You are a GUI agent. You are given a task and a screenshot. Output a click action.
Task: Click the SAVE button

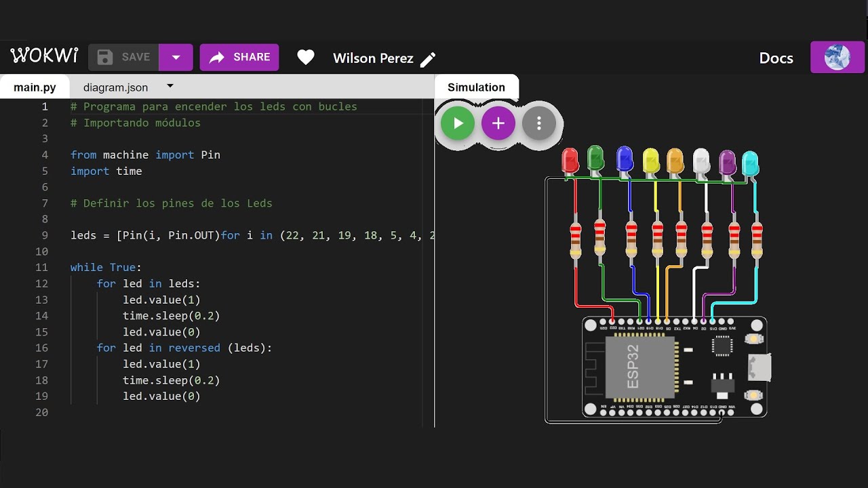(x=123, y=58)
